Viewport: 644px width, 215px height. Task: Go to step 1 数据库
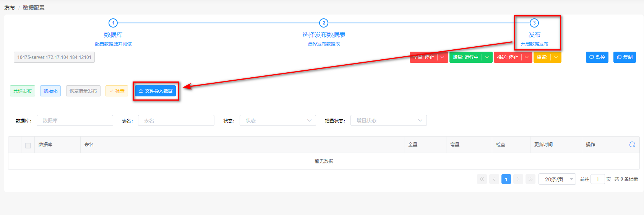tap(113, 23)
